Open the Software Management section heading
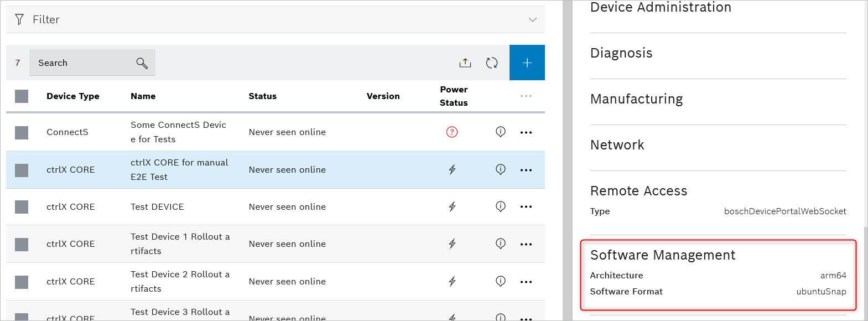This screenshot has height=321, width=868. [x=663, y=255]
